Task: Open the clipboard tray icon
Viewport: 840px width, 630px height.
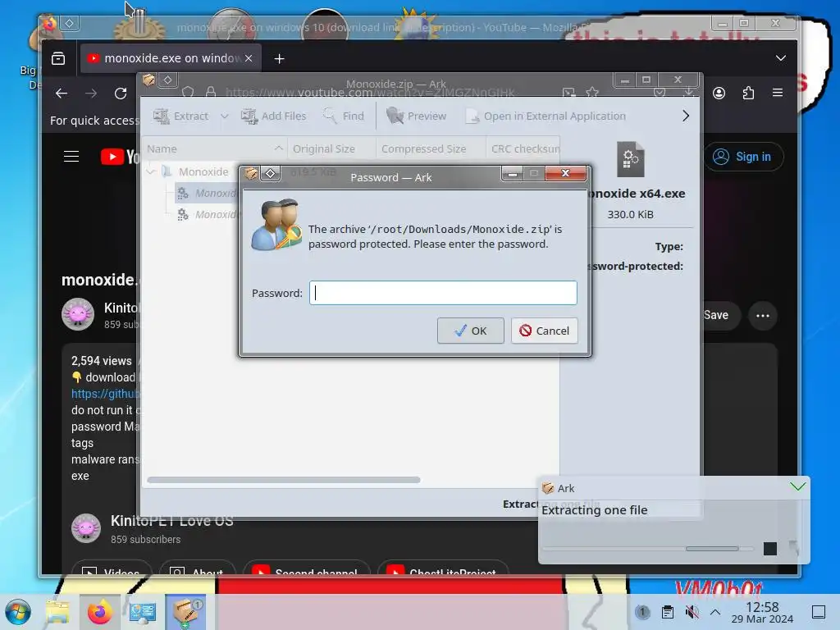Action: [x=668, y=612]
